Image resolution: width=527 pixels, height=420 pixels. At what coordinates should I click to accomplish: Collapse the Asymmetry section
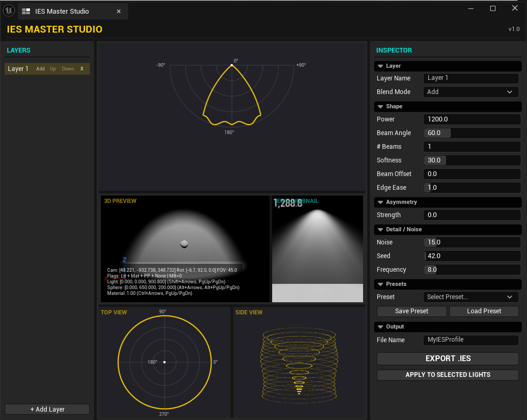[x=380, y=202]
